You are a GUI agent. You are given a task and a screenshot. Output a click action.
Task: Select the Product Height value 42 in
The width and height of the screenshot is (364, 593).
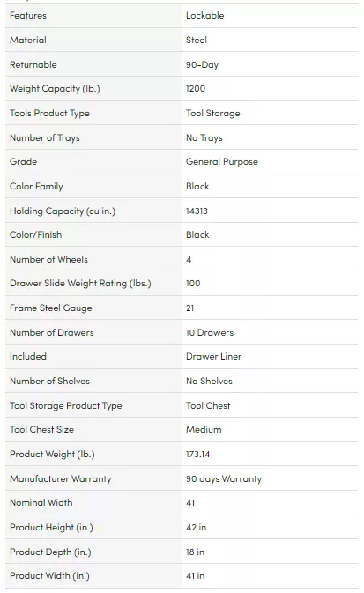[196, 528]
